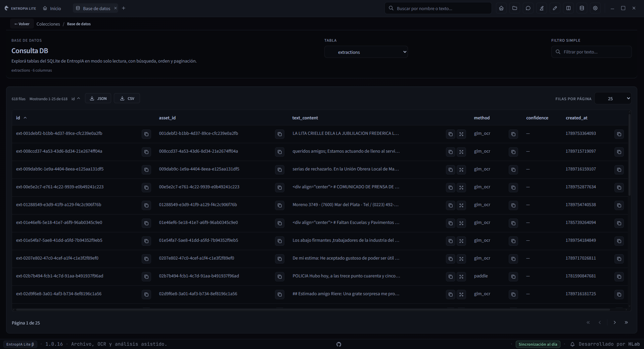Sort by the text_content column header
The image size is (644, 349).
(x=305, y=118)
